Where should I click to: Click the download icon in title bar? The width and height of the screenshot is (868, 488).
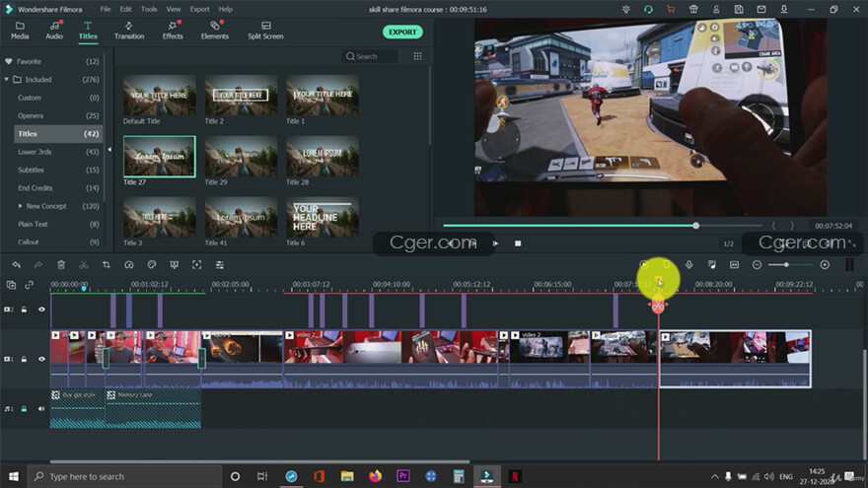[784, 10]
